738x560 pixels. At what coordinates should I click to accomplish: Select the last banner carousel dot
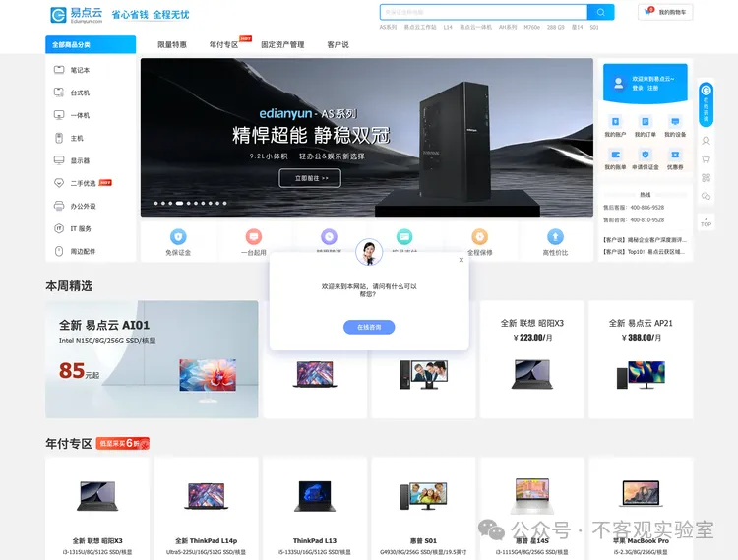click(224, 204)
